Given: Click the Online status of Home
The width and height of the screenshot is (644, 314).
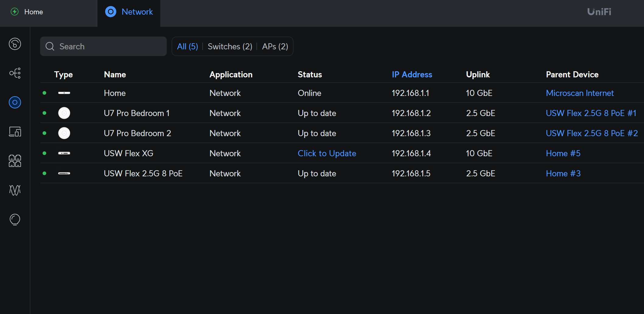Looking at the screenshot, I should click(x=309, y=93).
